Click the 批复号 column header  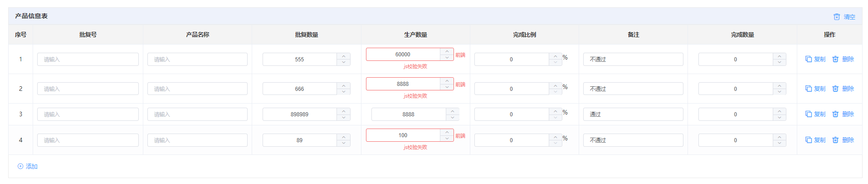click(88, 35)
